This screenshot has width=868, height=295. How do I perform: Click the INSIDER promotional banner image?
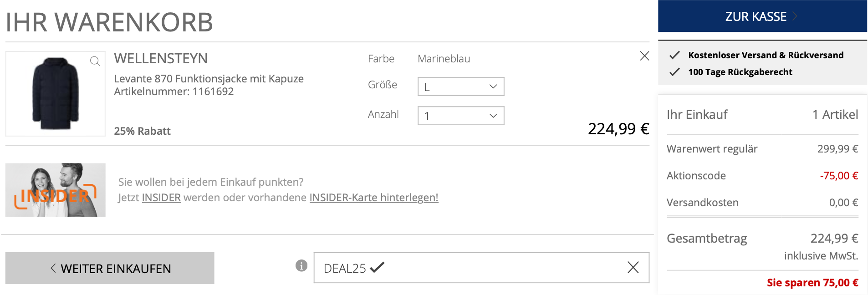(55, 190)
